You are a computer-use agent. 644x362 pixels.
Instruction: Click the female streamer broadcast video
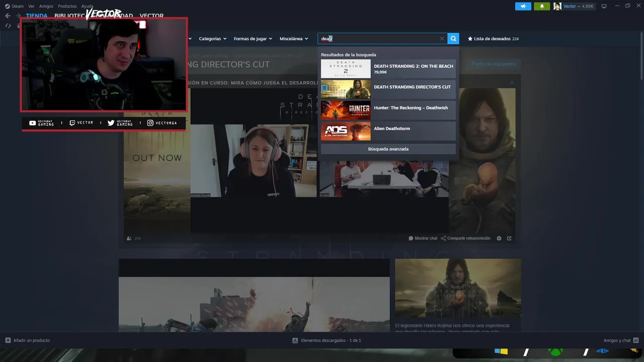pos(254,160)
